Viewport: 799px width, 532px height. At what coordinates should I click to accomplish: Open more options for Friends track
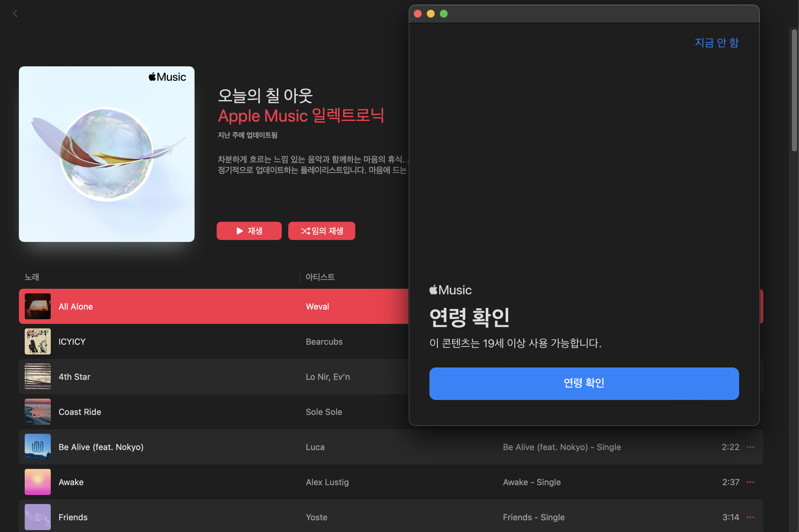point(750,517)
